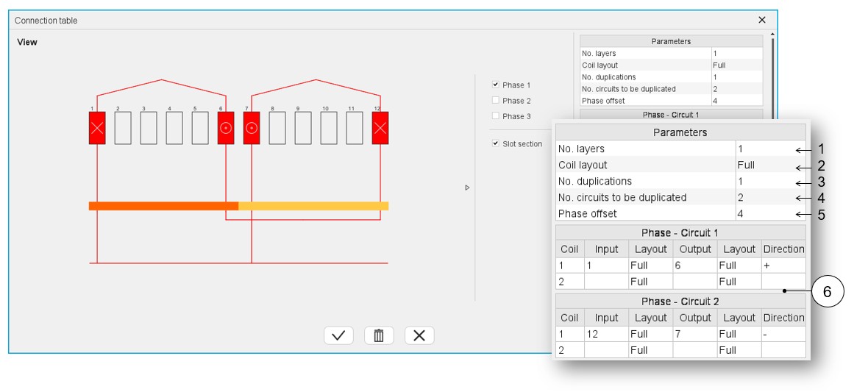The height and width of the screenshot is (392, 868).
Task: Click Circuit 1 coil 1 input Layout cell
Action: point(650,266)
